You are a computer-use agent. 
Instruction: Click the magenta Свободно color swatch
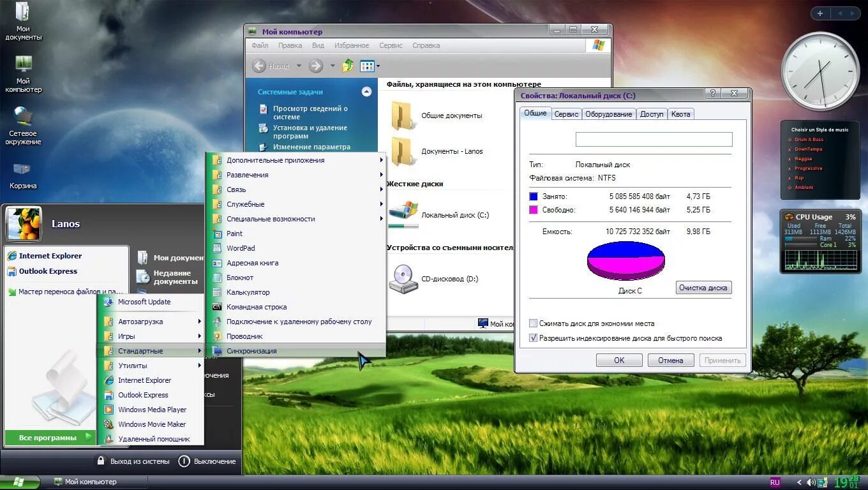pos(534,210)
